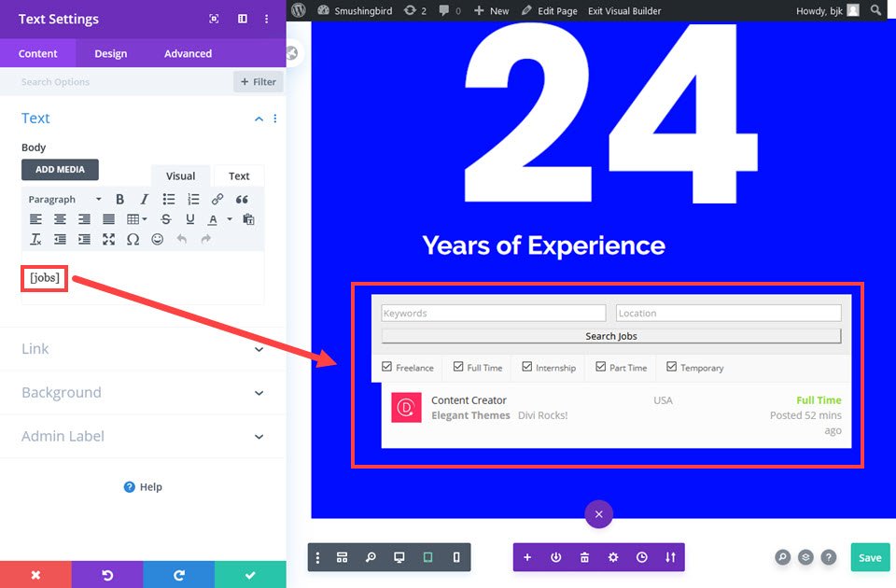Delete page content trash icon
This screenshot has width=896, height=588.
tap(584, 557)
